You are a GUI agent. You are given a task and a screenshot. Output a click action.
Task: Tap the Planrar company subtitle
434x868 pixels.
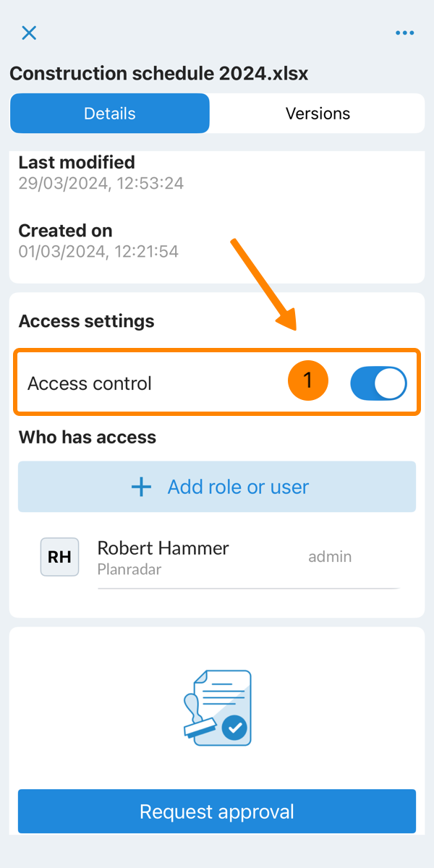(x=129, y=569)
